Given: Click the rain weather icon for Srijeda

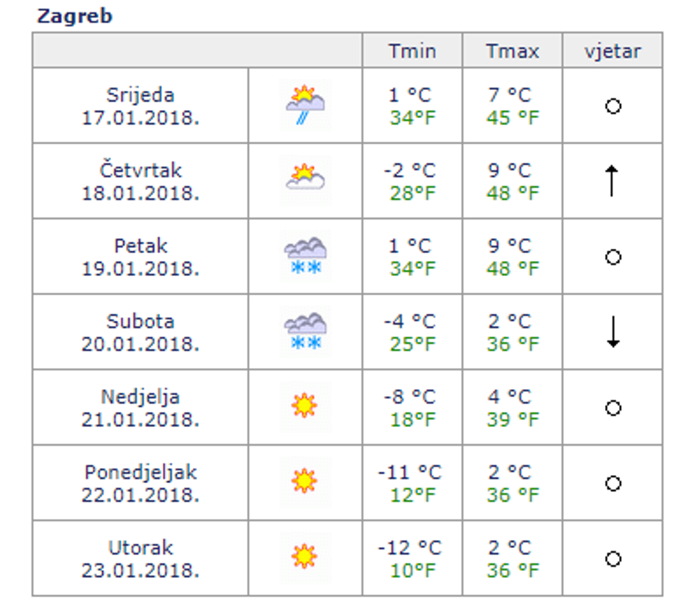Looking at the screenshot, I should click(x=305, y=105).
